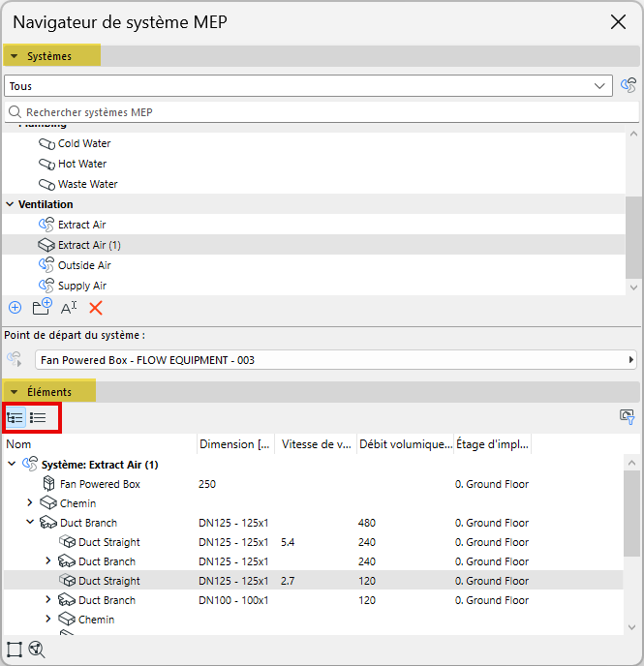Click the ventilation icon beside Tous dropdown

tap(629, 85)
